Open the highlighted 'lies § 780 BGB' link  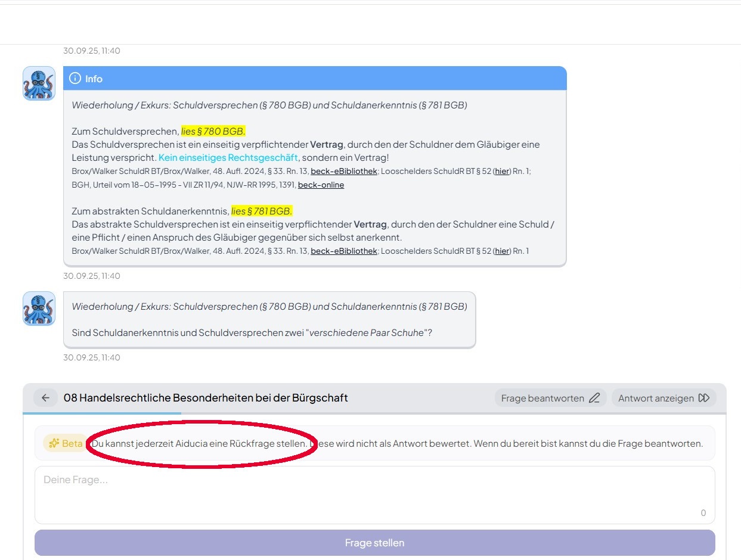click(213, 131)
